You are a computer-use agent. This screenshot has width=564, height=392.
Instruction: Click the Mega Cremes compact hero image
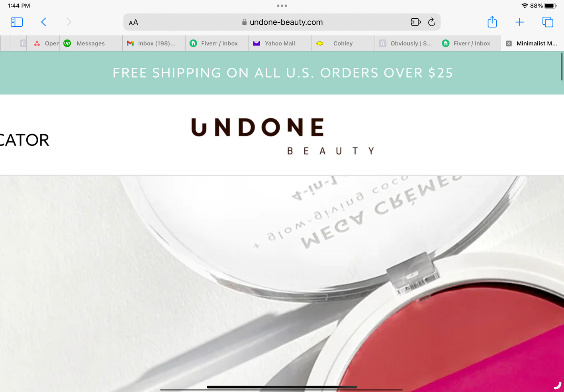(282, 284)
